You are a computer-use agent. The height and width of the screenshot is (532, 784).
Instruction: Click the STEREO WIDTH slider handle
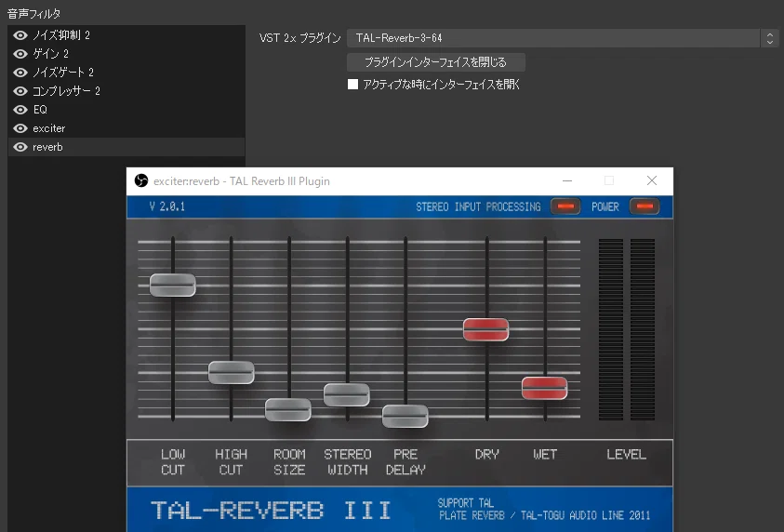(347, 395)
